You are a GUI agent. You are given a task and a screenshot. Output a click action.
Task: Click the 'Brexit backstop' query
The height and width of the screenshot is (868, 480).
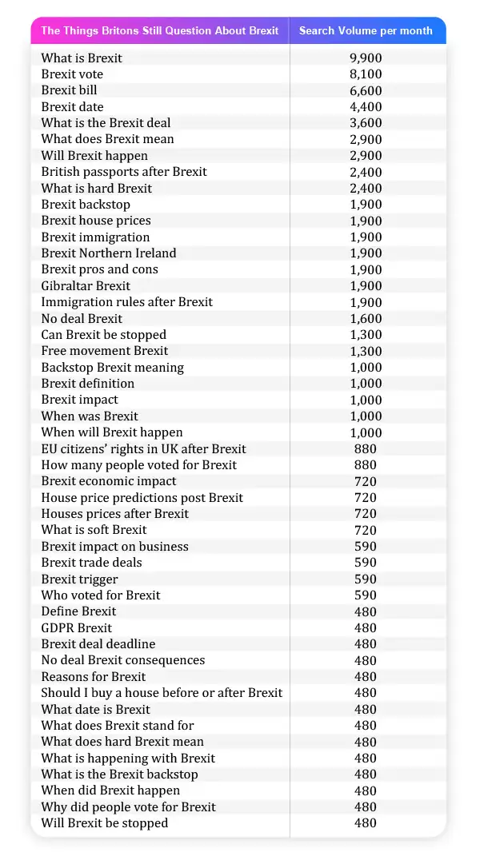coord(86,205)
